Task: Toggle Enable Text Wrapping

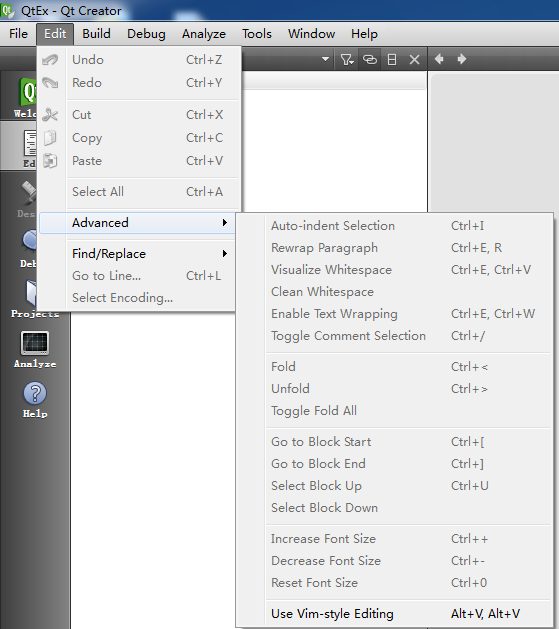Action: (x=395, y=314)
